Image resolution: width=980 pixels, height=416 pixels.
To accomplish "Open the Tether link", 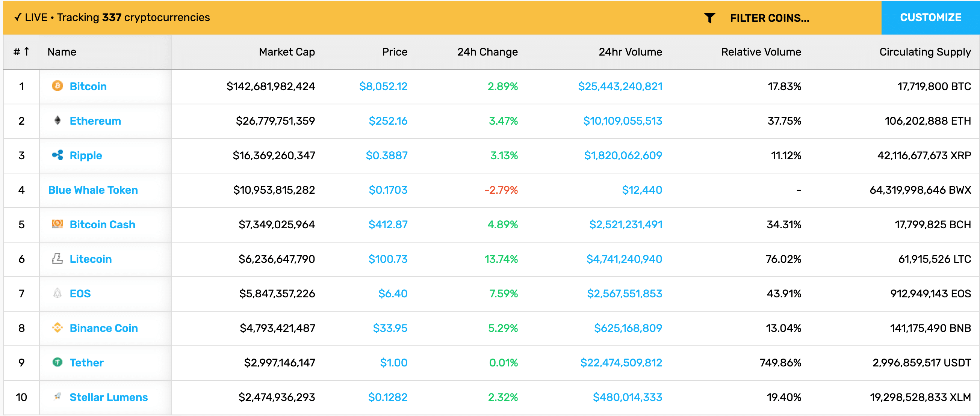I will click(x=87, y=363).
